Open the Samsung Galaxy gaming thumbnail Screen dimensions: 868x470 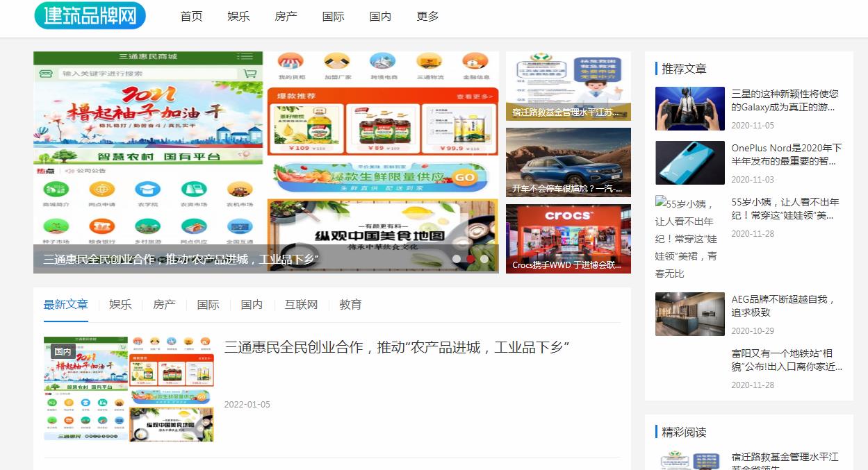point(690,108)
